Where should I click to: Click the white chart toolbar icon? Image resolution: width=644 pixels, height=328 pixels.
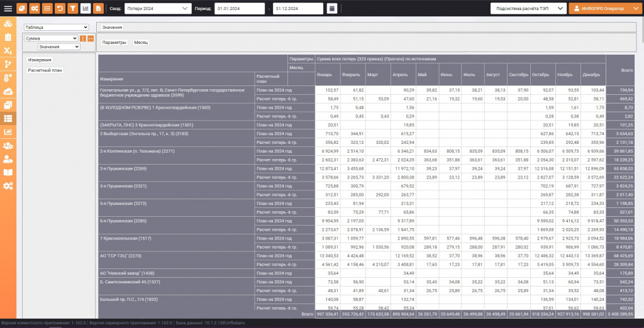86,8
